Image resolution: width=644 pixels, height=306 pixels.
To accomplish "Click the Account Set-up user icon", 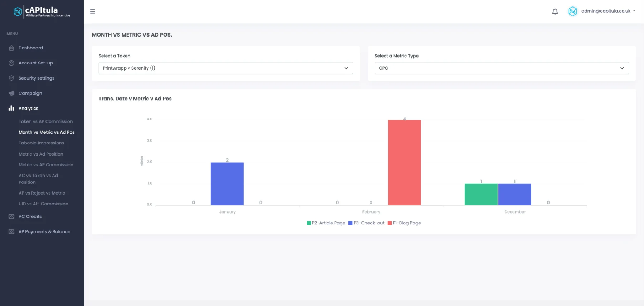I will (x=11, y=63).
